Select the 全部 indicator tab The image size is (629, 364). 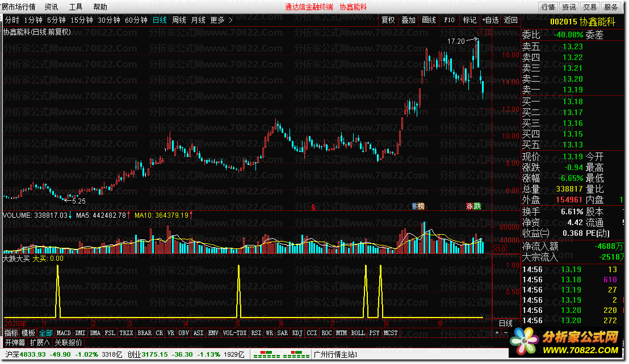46,333
